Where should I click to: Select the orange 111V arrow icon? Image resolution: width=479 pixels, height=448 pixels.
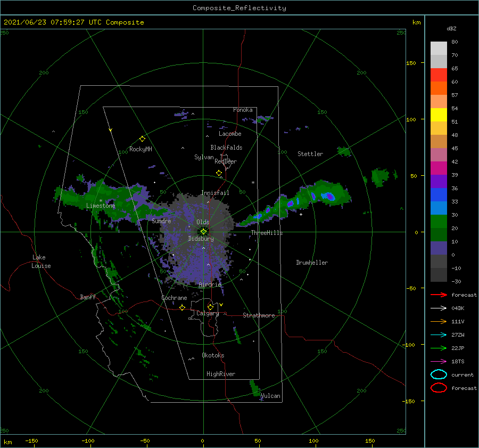pos(439,321)
